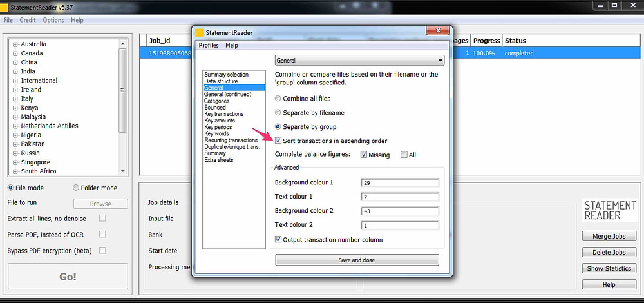Click the Statement Reader logo
This screenshot has height=303, width=644.
pos(609,210)
